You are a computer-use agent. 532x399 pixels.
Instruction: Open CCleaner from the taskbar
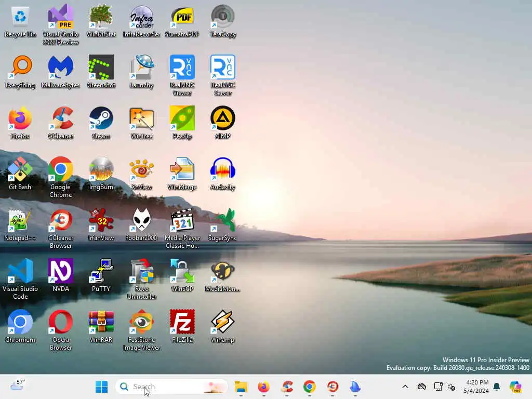[x=287, y=387]
